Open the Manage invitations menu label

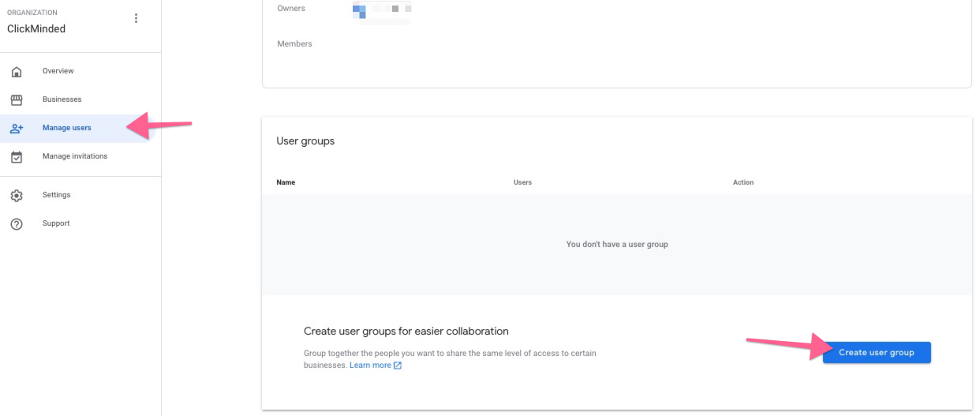74,156
